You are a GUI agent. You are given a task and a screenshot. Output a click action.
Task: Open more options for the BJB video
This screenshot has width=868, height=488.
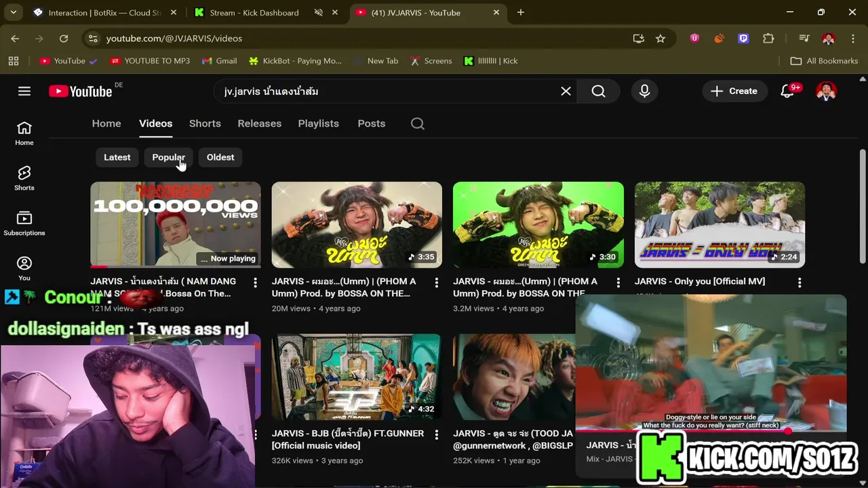(x=436, y=434)
